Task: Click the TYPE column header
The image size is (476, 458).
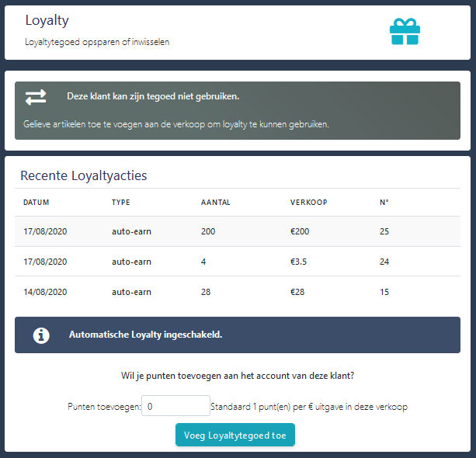Action: click(x=121, y=203)
